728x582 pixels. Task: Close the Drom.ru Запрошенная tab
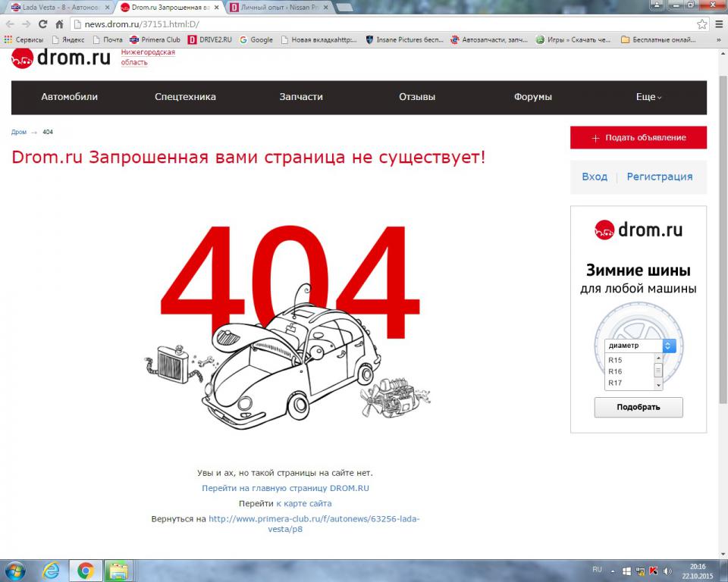point(216,8)
